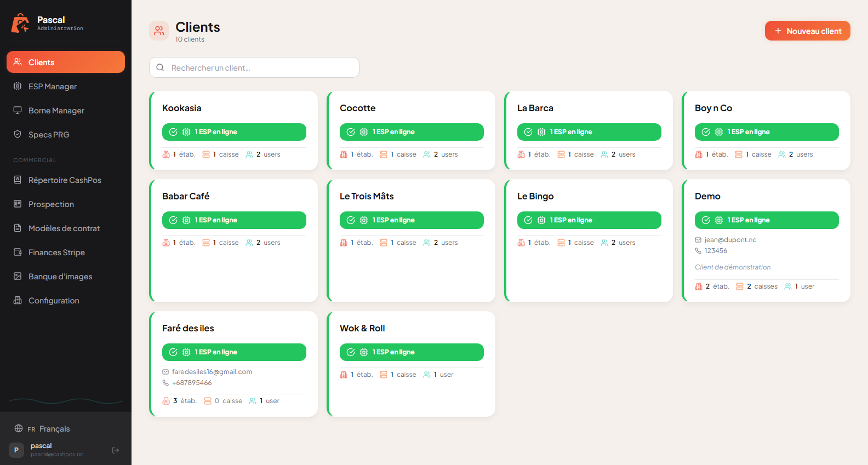Open the La Barca client card

(589, 130)
